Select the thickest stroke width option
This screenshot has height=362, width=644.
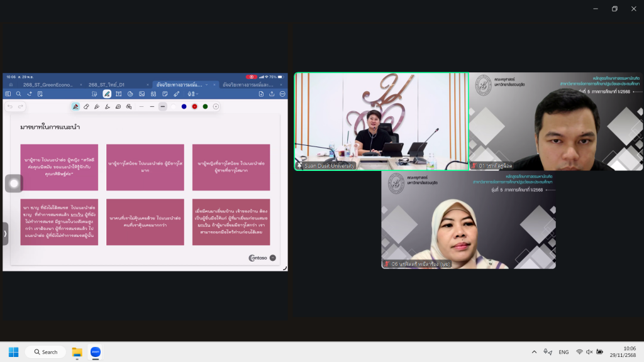pos(163,107)
